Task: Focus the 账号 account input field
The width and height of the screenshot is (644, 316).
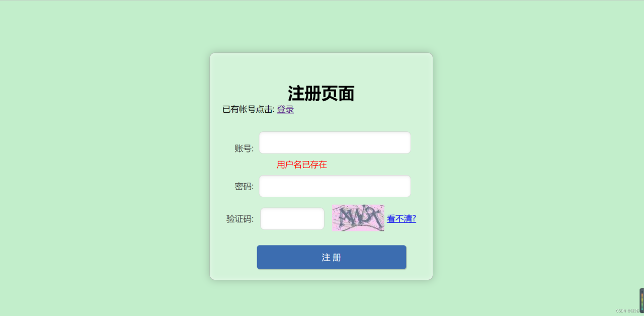Action: point(335,142)
